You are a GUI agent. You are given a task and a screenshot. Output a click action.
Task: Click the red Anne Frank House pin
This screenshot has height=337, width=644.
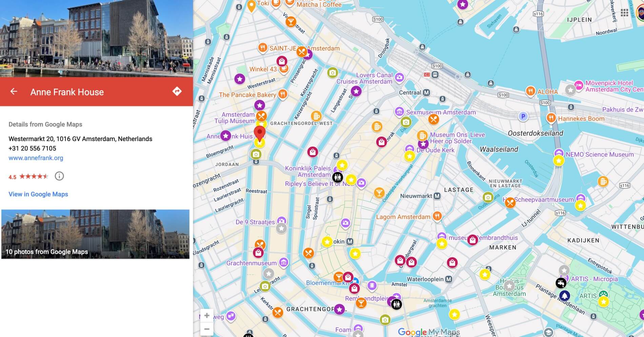[260, 133]
